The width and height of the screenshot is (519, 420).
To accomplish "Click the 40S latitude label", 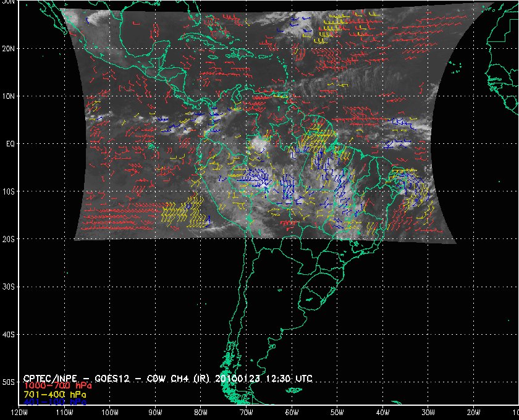I will [9, 334].
